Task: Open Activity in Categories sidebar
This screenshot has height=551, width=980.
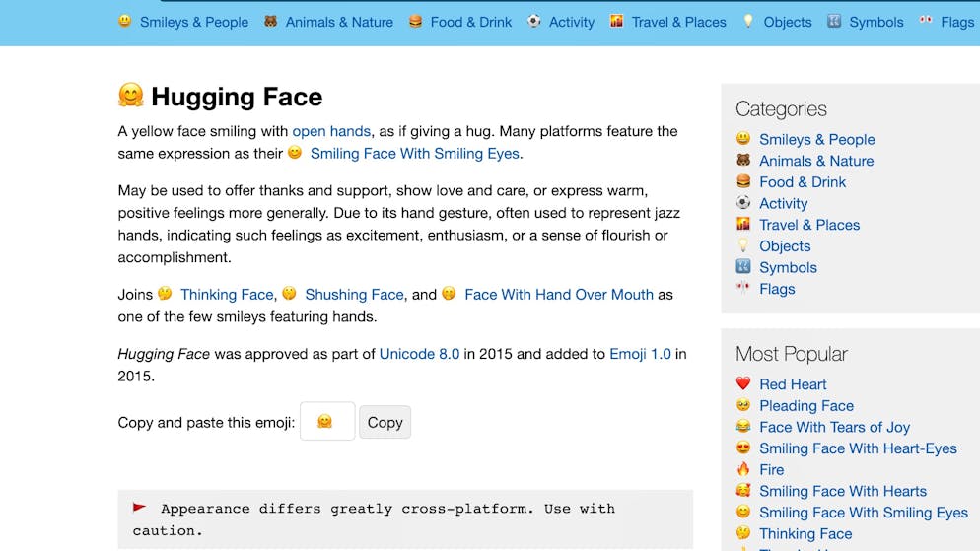Action: tap(783, 203)
